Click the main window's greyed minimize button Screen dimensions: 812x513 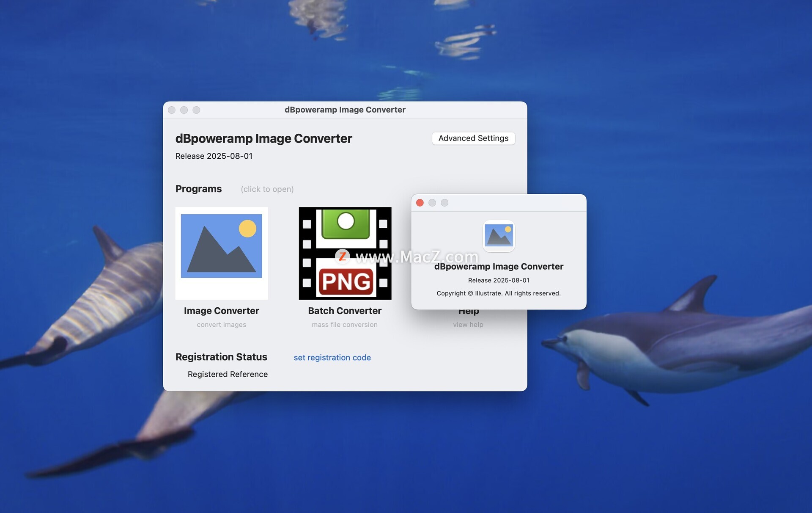[184, 110]
